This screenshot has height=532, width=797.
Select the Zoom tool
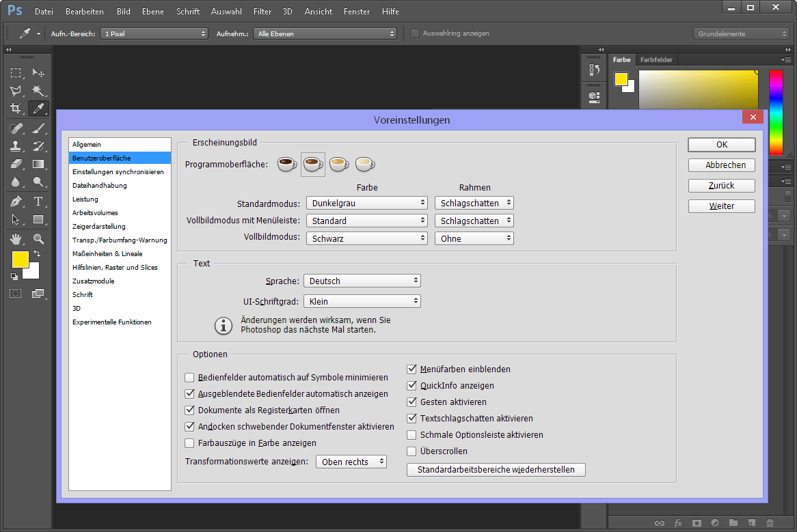[38, 238]
